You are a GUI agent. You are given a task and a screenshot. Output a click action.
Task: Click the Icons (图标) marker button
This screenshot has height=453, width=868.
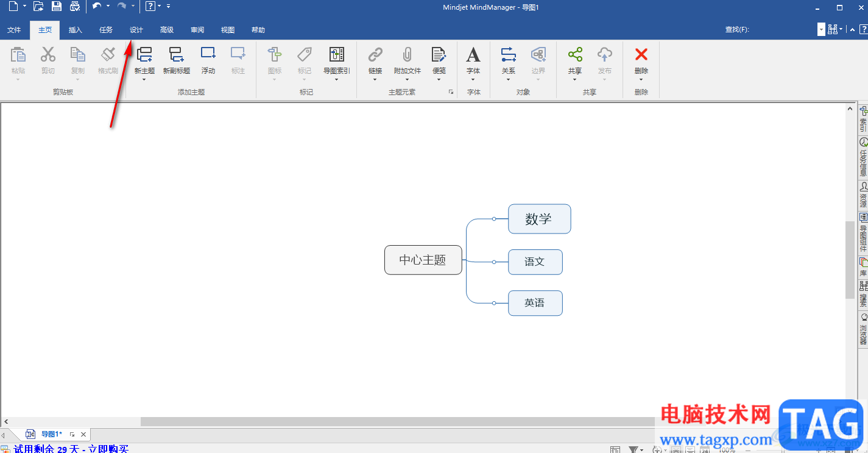275,55
